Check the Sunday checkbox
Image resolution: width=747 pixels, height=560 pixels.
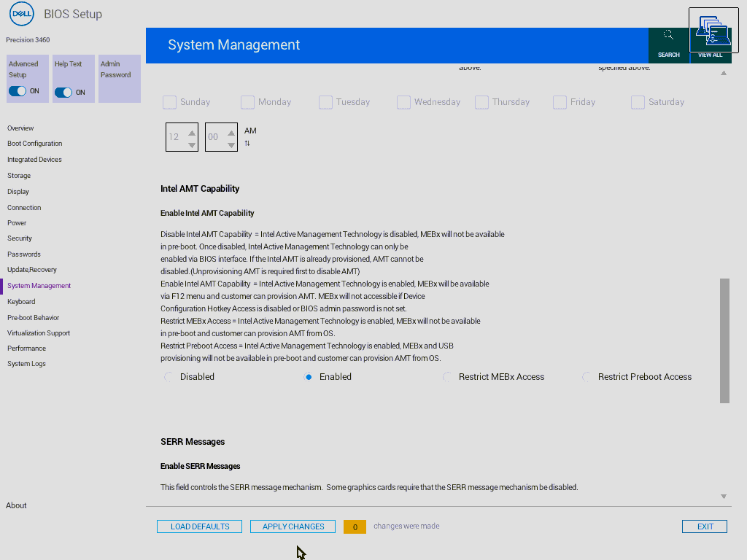coord(169,102)
